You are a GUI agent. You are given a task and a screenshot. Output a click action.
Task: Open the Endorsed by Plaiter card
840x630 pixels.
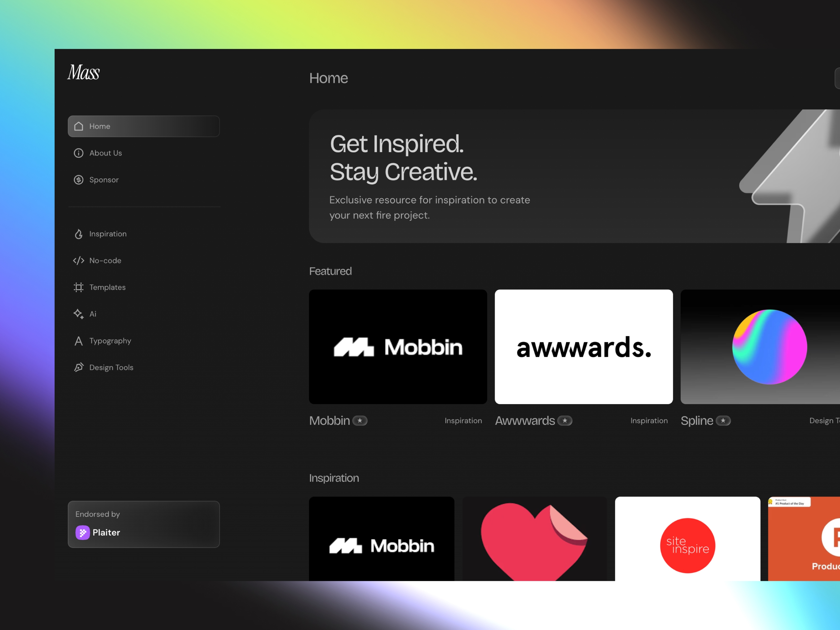144,524
